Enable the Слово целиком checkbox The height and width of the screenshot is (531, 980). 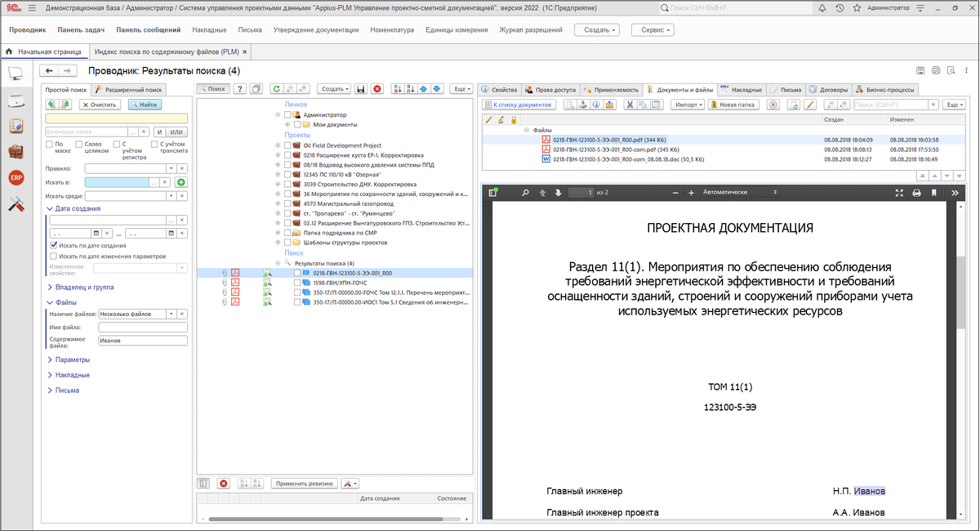pos(78,145)
